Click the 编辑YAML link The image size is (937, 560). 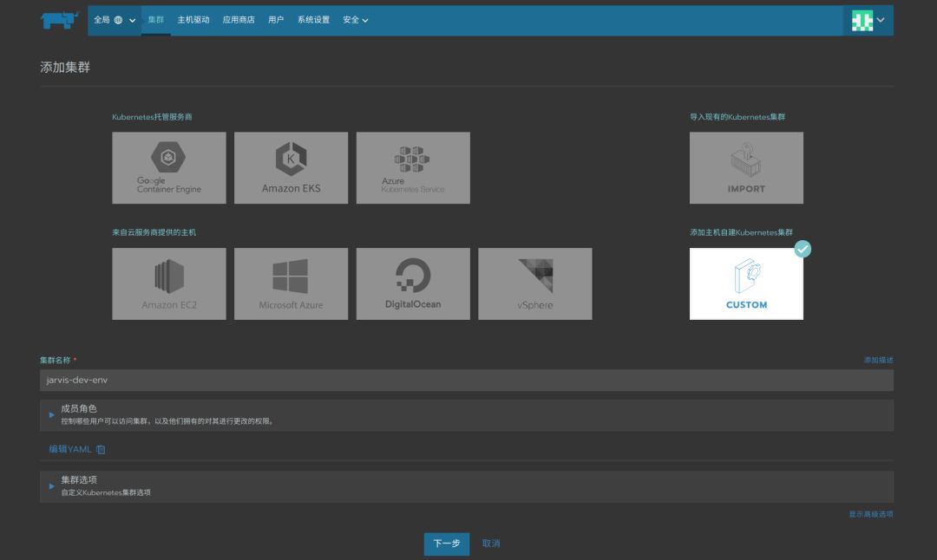[x=70, y=449]
